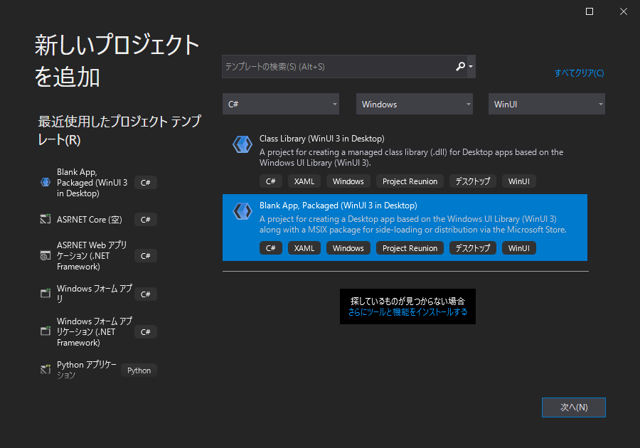Viewport: 640px width, 448px height.
Task: Click Windows フォーム アプリ template icon
Action: (45, 293)
